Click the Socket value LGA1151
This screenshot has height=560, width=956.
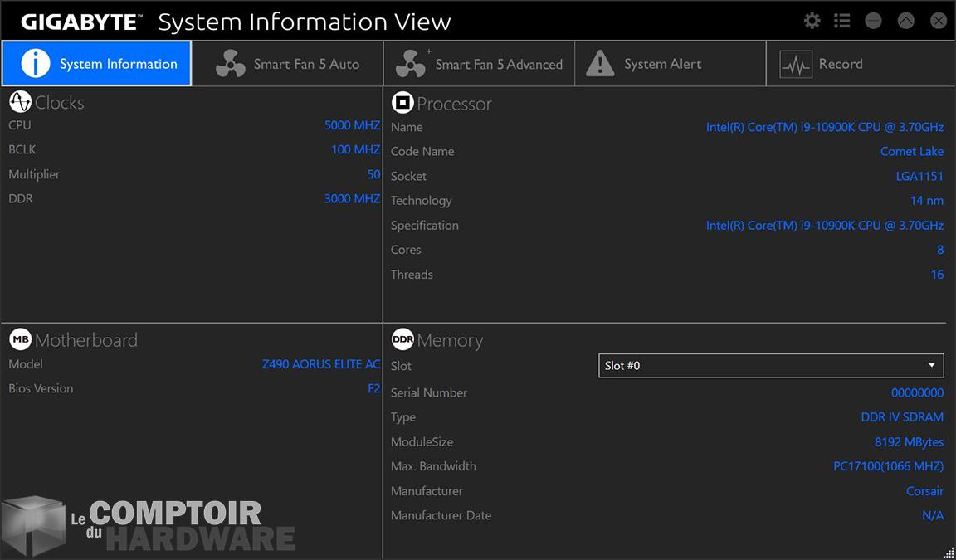920,176
